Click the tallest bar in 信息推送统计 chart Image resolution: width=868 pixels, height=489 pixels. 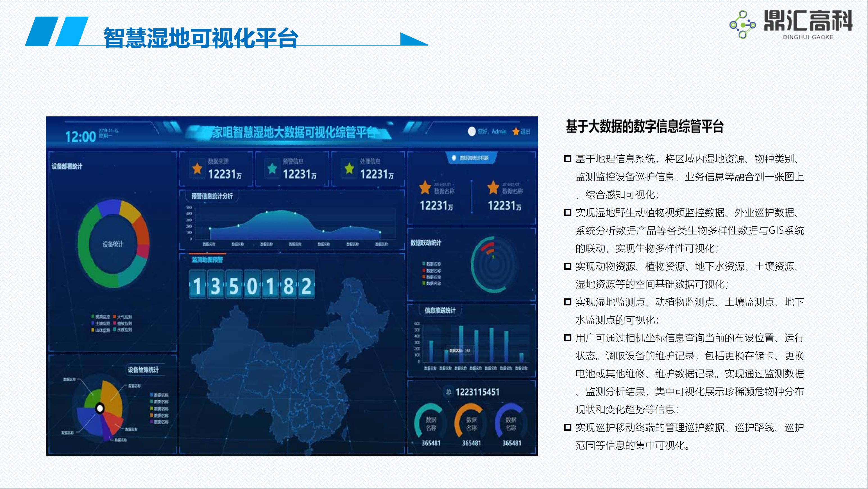point(461,343)
